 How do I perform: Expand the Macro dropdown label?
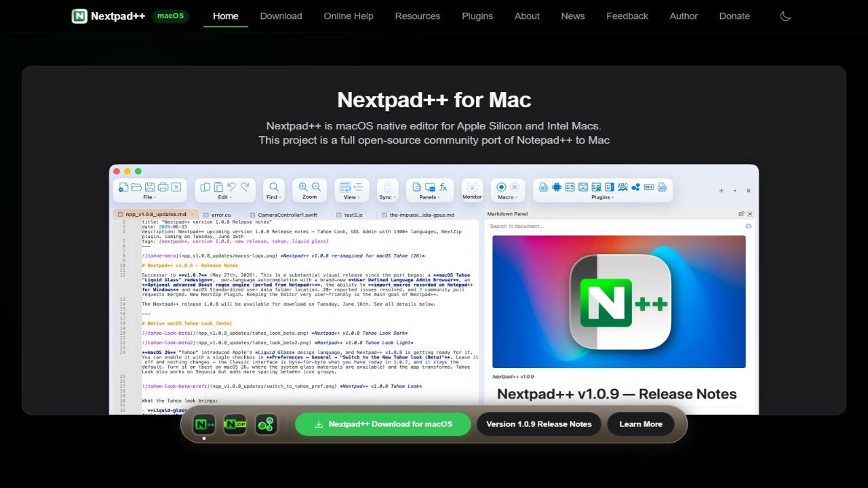(x=507, y=197)
